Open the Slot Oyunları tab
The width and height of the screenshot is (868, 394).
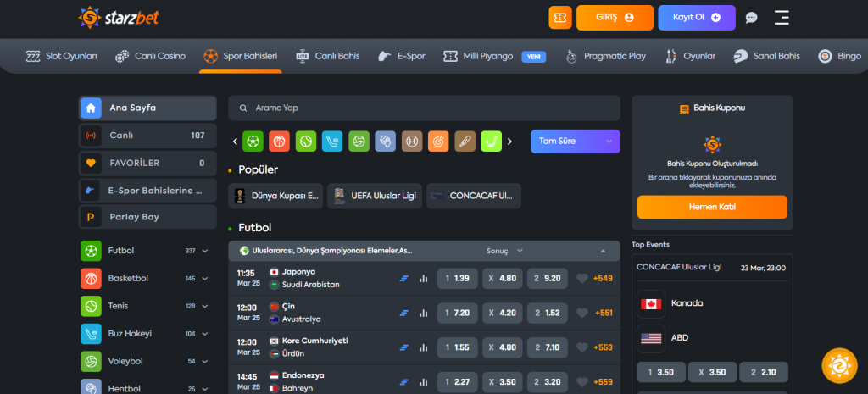[x=61, y=56]
